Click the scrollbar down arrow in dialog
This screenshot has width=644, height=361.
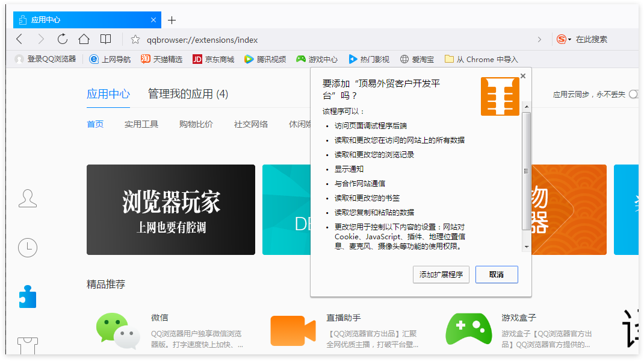pos(526,247)
